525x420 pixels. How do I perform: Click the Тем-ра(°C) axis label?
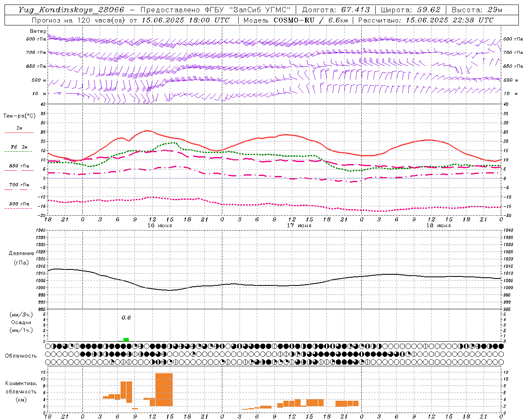(19, 116)
